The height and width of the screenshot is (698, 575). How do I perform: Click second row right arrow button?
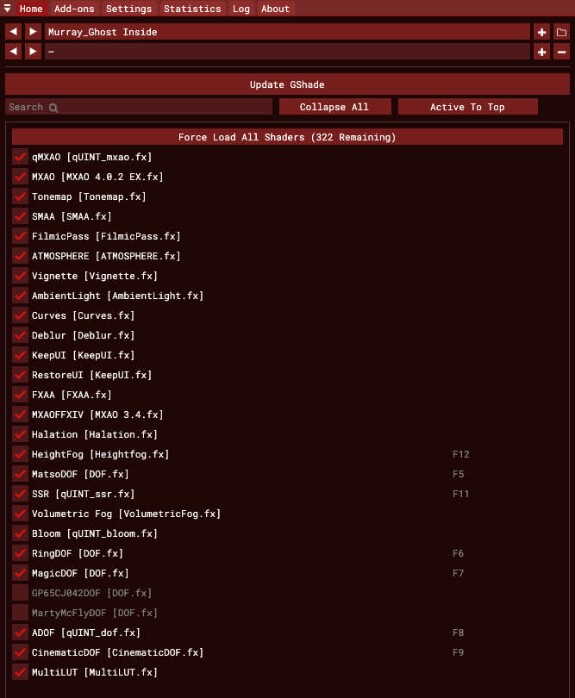tap(32, 51)
